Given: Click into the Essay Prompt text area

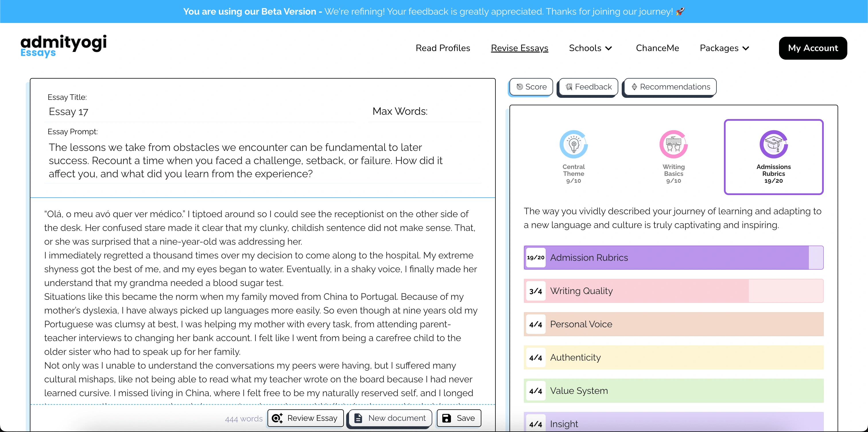Looking at the screenshot, I should 263,161.
